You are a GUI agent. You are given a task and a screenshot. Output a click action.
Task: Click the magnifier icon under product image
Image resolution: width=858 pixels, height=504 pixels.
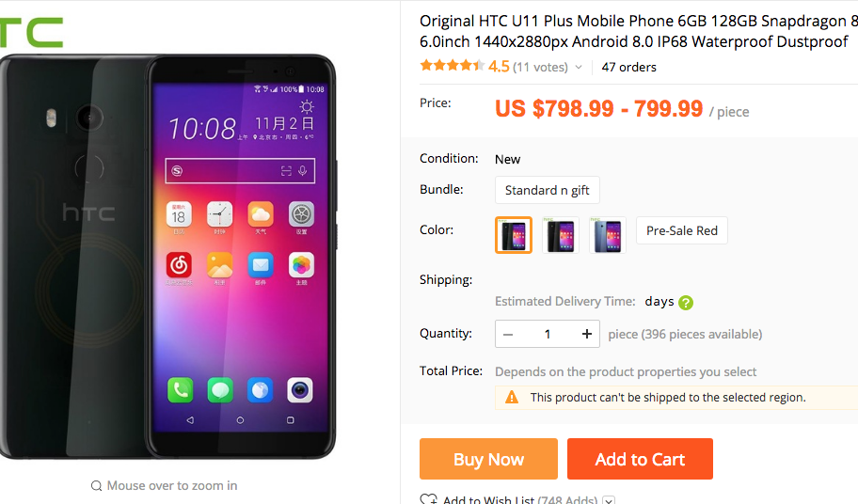coord(96,486)
